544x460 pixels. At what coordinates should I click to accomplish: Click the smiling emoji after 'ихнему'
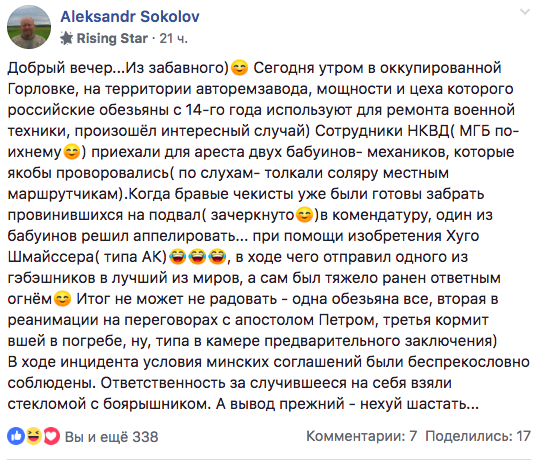coord(72,152)
